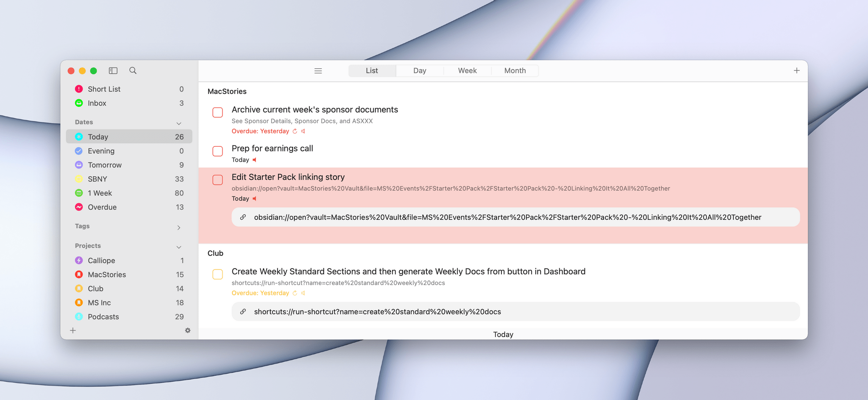Click the Club group heading in task list
868x400 pixels.
coord(215,253)
